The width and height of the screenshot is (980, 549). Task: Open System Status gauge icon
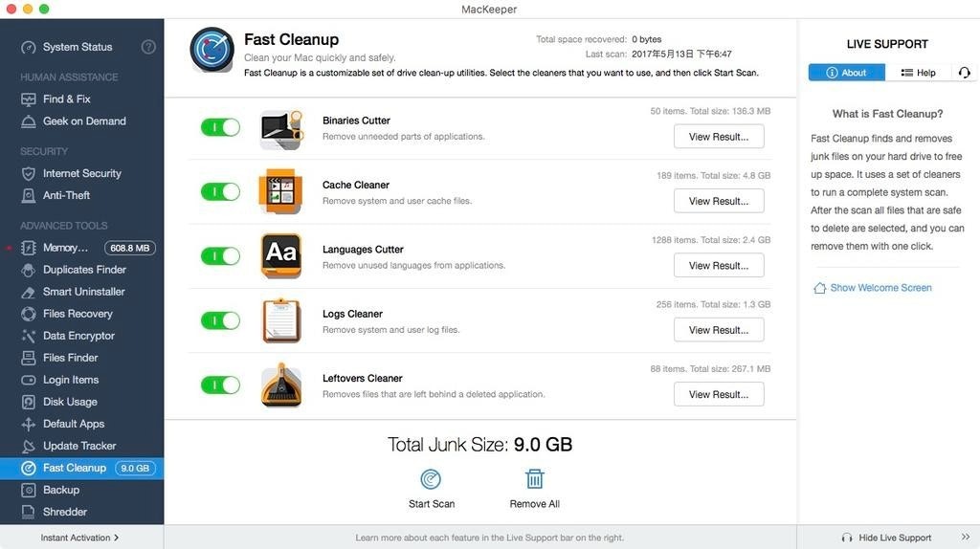click(28, 47)
